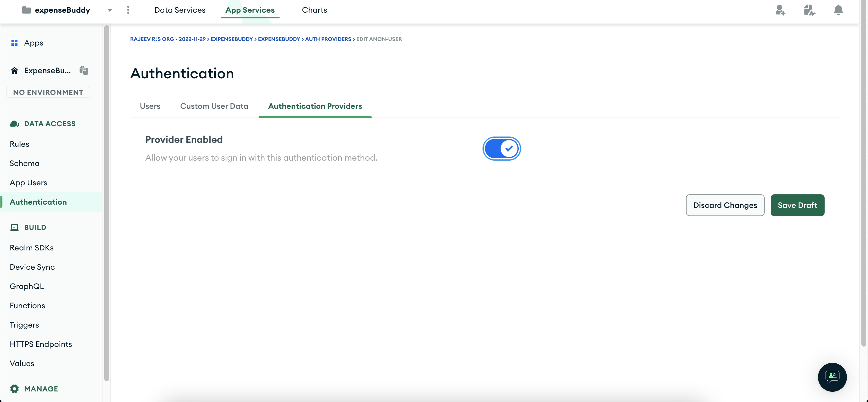Image resolution: width=868 pixels, height=402 pixels.
Task: Open Functions in the sidebar
Action: click(27, 305)
